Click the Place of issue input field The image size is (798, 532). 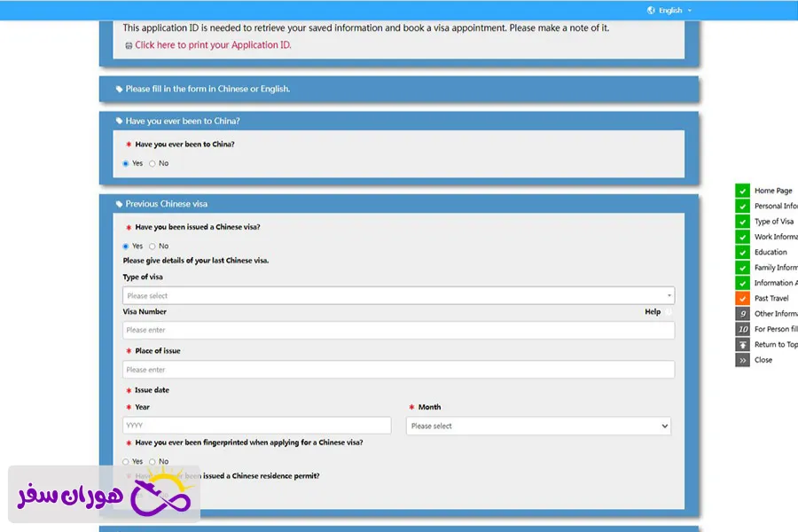click(x=398, y=370)
